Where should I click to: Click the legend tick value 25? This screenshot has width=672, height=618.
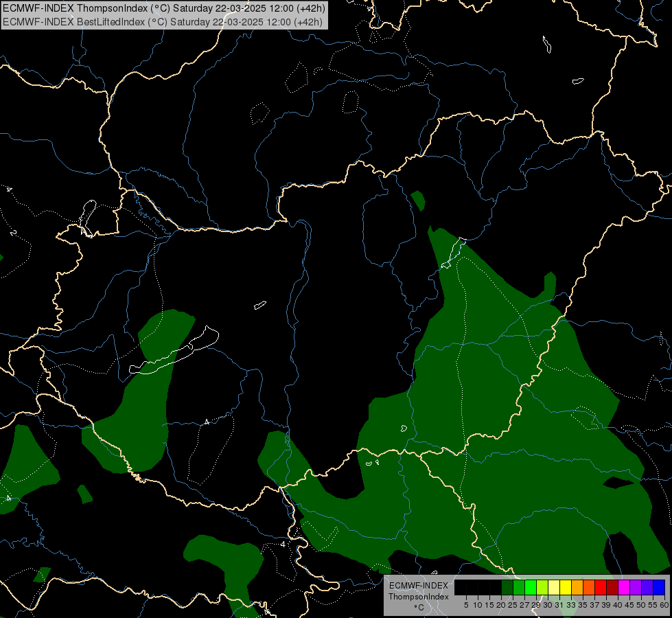(x=513, y=605)
